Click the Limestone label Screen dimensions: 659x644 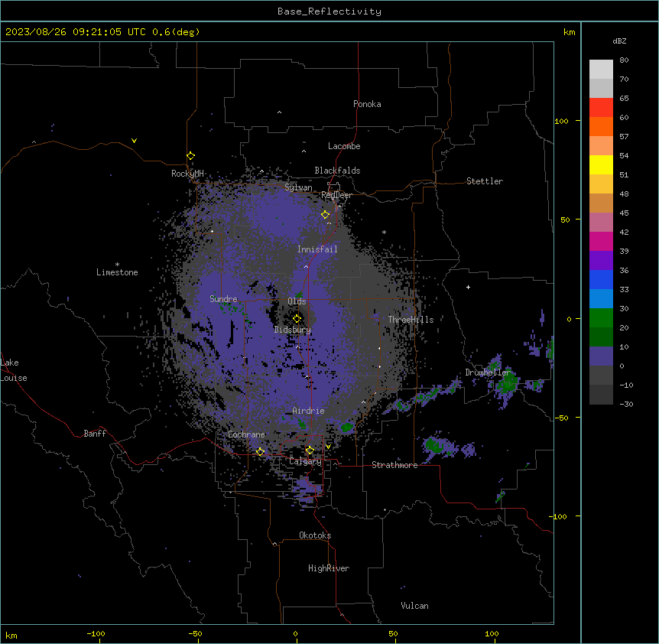tap(117, 272)
